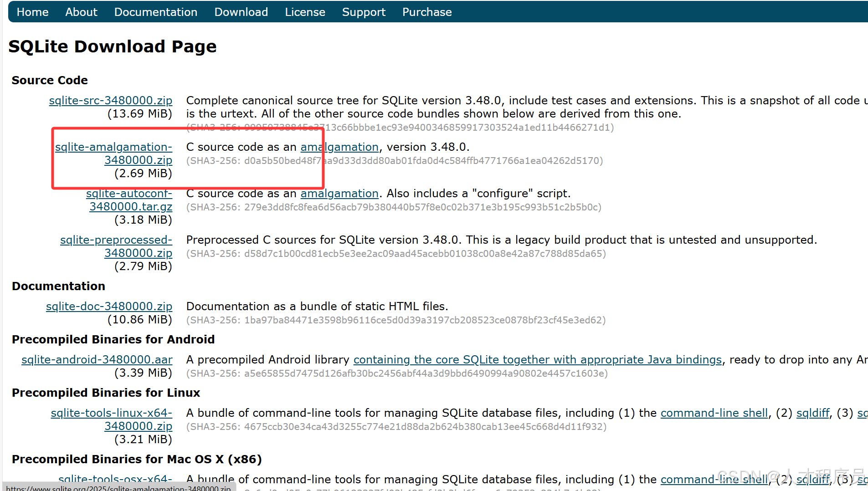Download sqlite-doc-3480000.zip documentation bundle
The height and width of the screenshot is (491, 868).
[x=109, y=307]
